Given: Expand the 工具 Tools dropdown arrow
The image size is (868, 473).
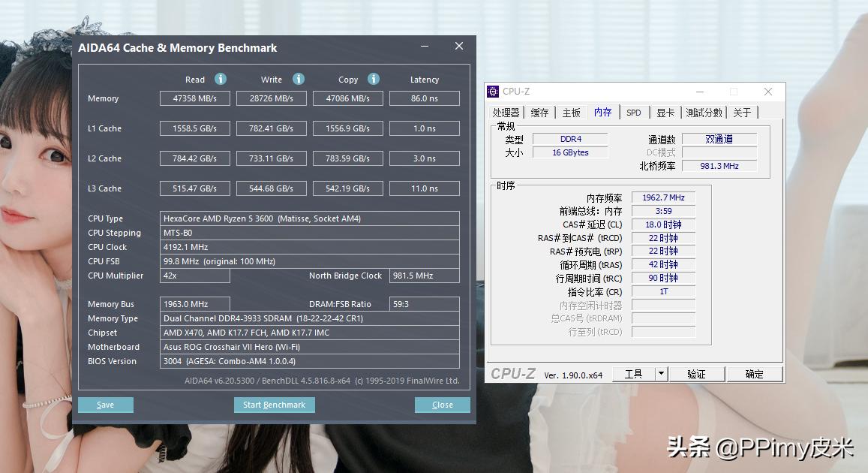Looking at the screenshot, I should (660, 373).
